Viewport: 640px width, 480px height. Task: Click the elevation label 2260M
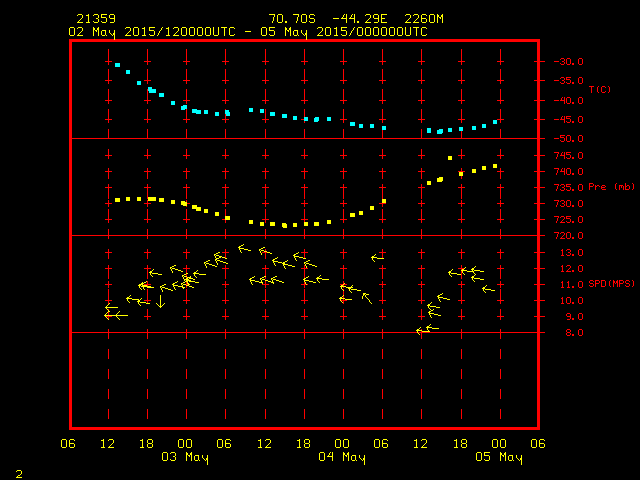(x=424, y=19)
